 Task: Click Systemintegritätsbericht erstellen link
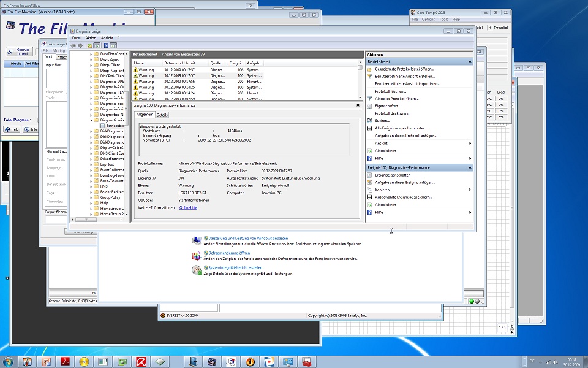click(x=235, y=268)
